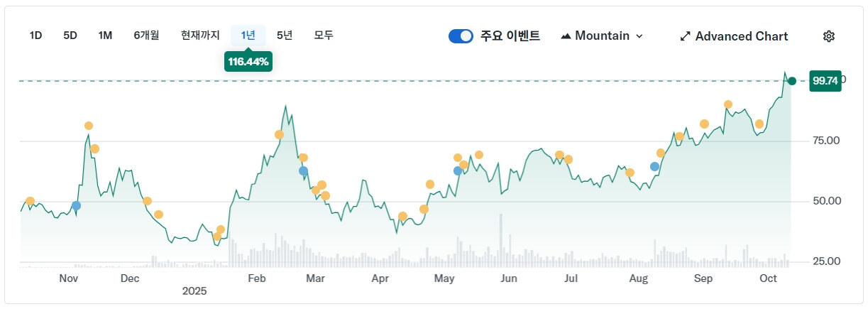Toggle the 주요 이벤트 switch off
Image resolution: width=868 pixels, height=309 pixels.
(x=461, y=36)
